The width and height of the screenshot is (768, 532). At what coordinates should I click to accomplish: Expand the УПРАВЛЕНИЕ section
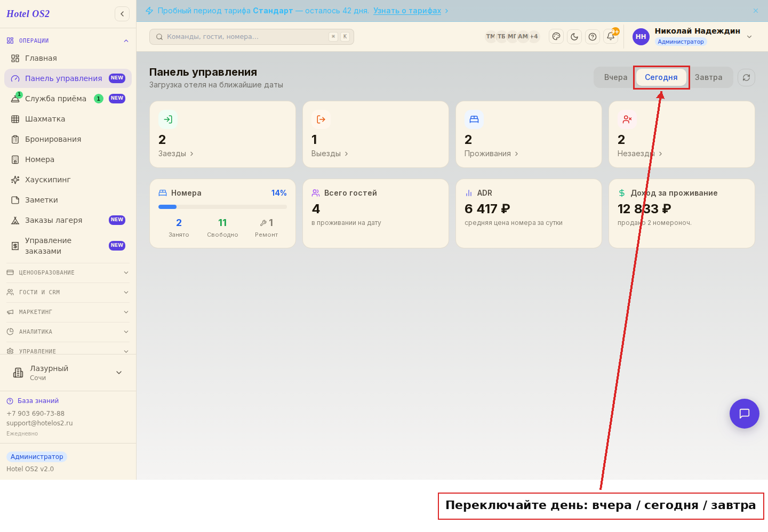(x=68, y=351)
